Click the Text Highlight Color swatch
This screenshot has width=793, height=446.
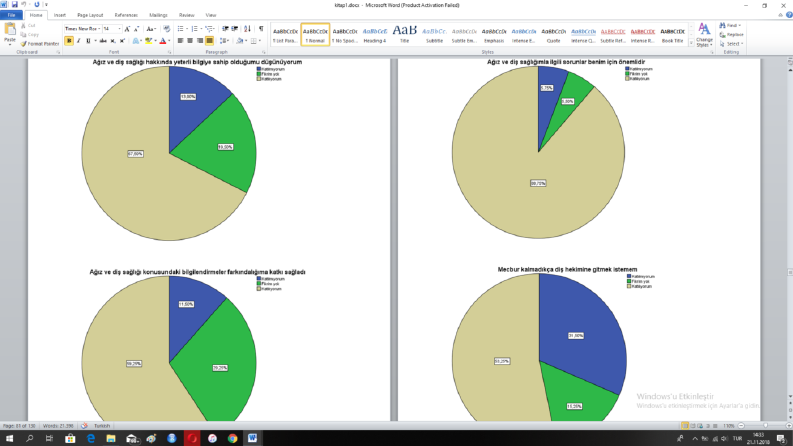pyautogui.click(x=148, y=41)
